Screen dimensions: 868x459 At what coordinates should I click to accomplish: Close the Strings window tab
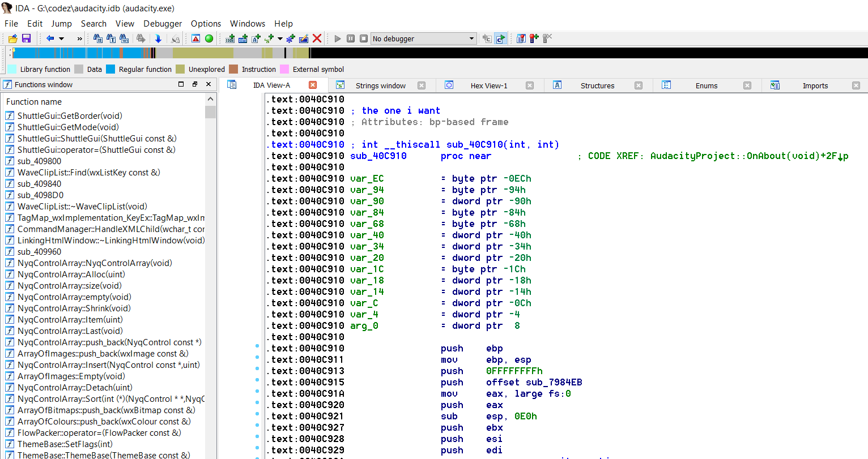(x=422, y=85)
